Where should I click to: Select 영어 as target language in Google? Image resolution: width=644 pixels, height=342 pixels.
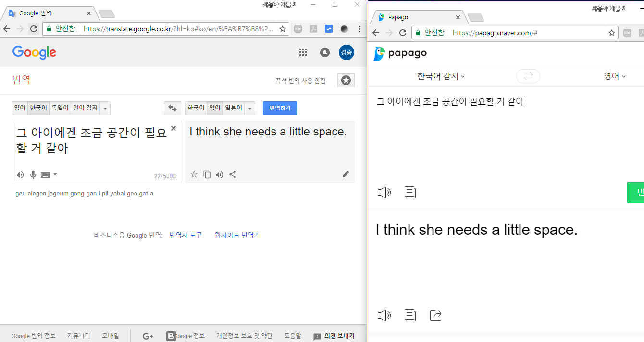click(x=215, y=108)
